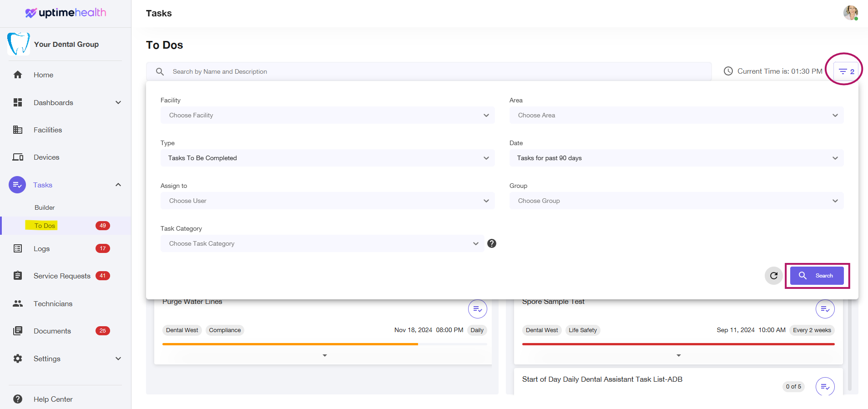Click the Dental West tag on Purge Water Lines
This screenshot has height=409, width=868.
coord(182,330)
